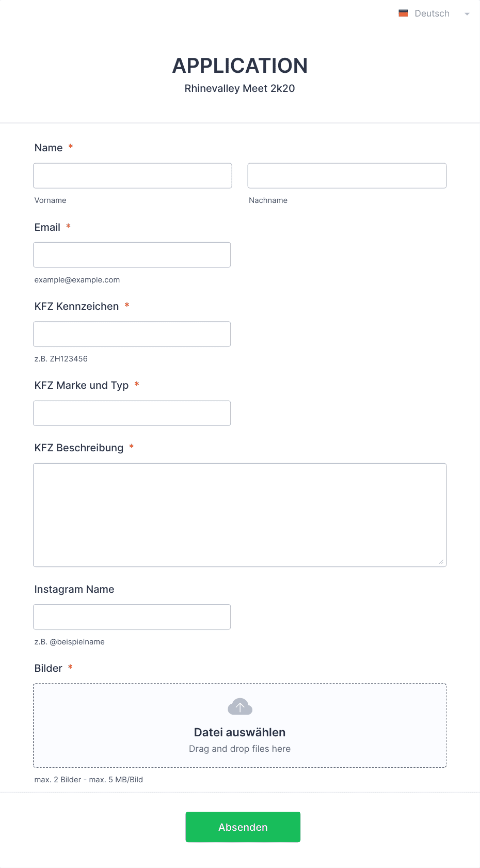This screenshot has width=480, height=868.
Task: Click the Bilder drag and drop area
Action: (x=240, y=725)
